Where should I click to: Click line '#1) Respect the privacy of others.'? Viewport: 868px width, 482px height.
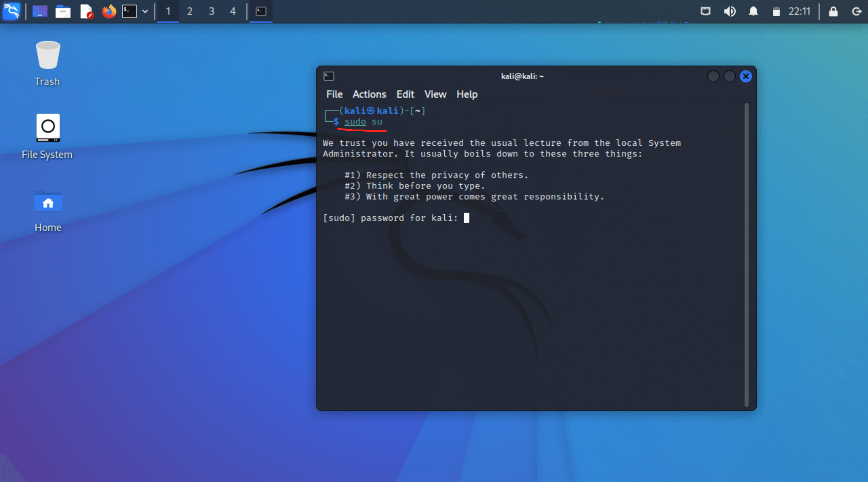coord(436,175)
